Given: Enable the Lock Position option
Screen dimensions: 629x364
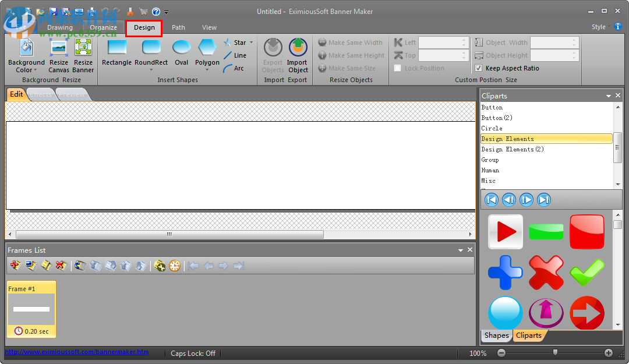Looking at the screenshot, I should (x=398, y=68).
